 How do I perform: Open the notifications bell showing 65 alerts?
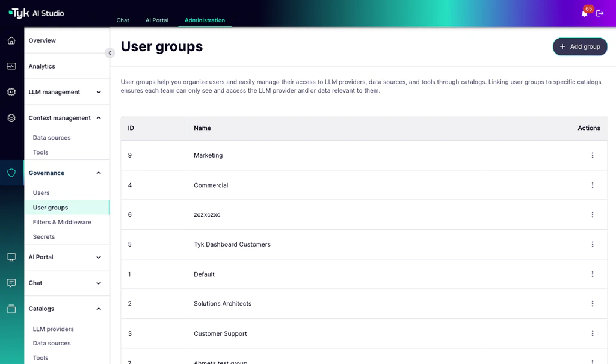click(x=583, y=13)
